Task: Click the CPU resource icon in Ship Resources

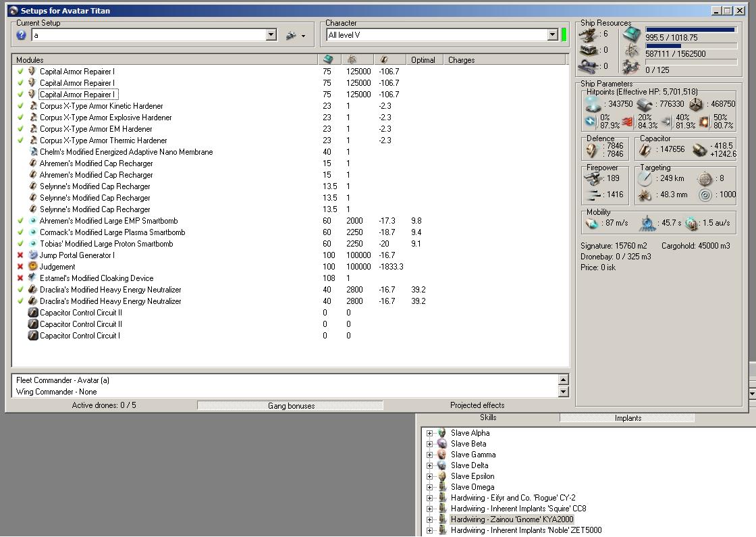Action: [631, 34]
